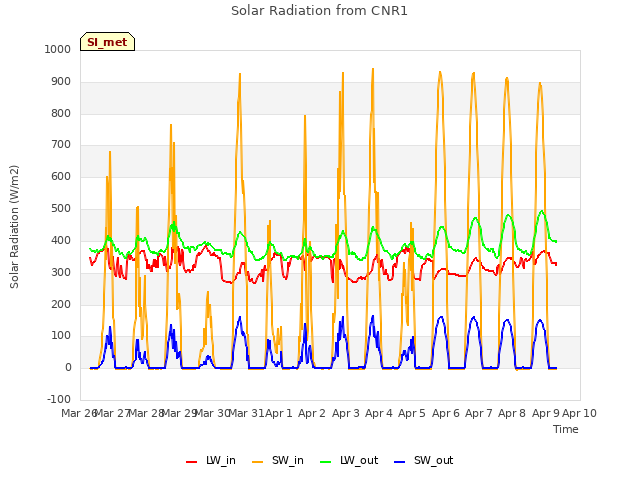Viewport: 640px width, 480px height.
Task: Toggle the SW_out legend entry
Action: 424,460
